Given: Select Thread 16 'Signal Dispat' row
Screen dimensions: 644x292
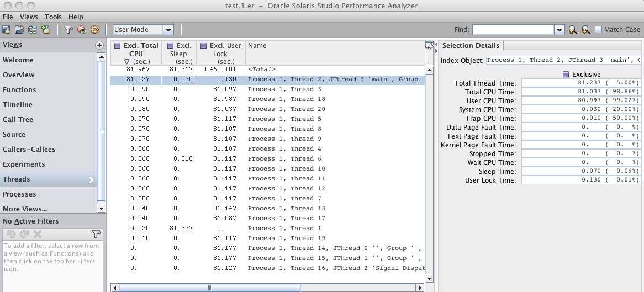Looking at the screenshot, I should [267, 268].
